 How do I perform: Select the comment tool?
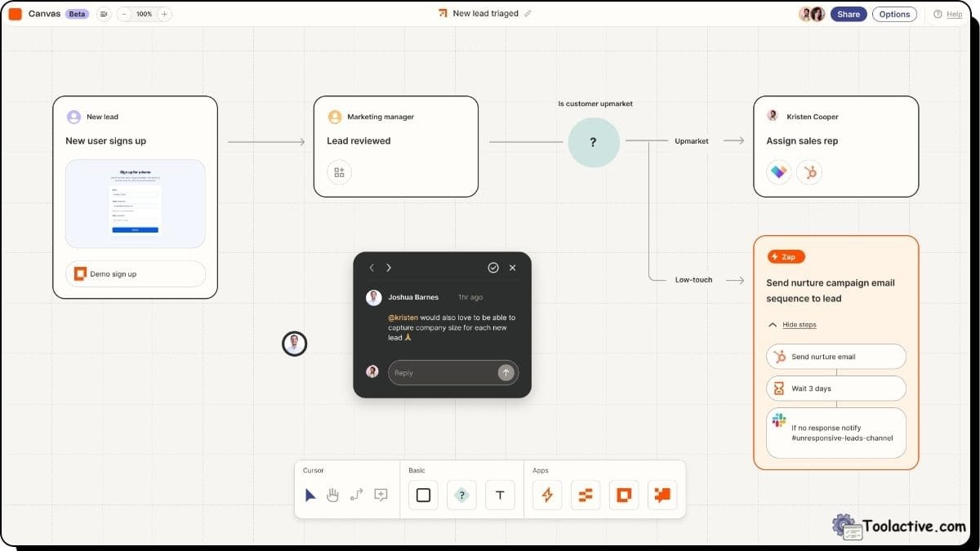(x=381, y=495)
